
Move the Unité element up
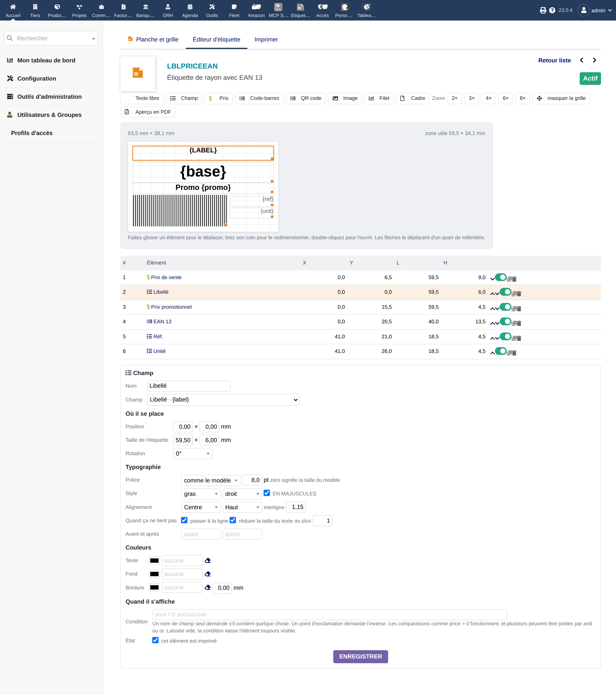pos(493,353)
